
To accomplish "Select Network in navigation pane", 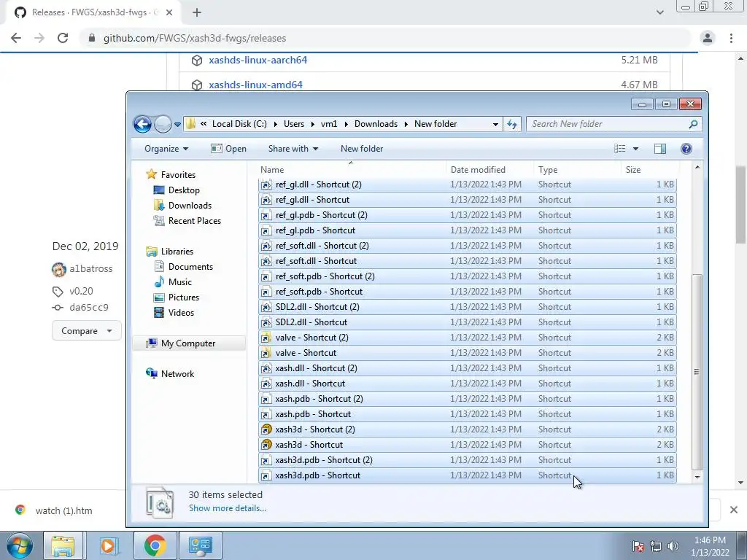I will coord(177,374).
